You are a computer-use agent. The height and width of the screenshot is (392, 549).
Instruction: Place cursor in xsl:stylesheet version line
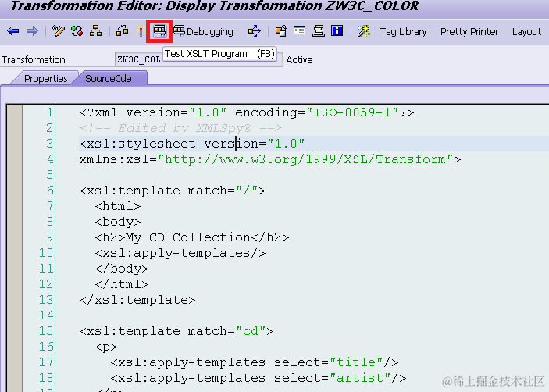pos(192,144)
